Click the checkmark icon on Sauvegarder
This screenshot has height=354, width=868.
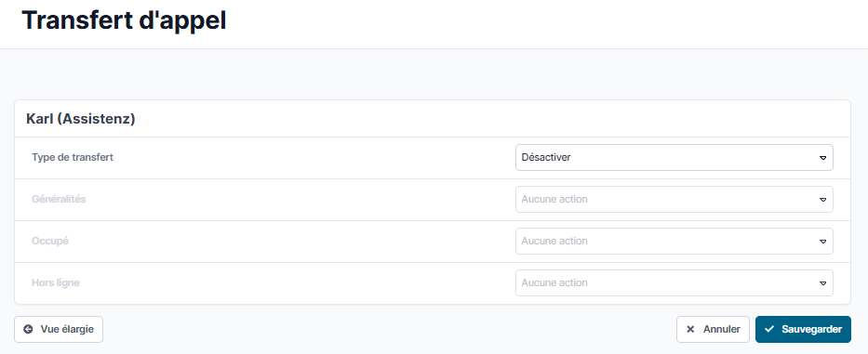pos(768,330)
